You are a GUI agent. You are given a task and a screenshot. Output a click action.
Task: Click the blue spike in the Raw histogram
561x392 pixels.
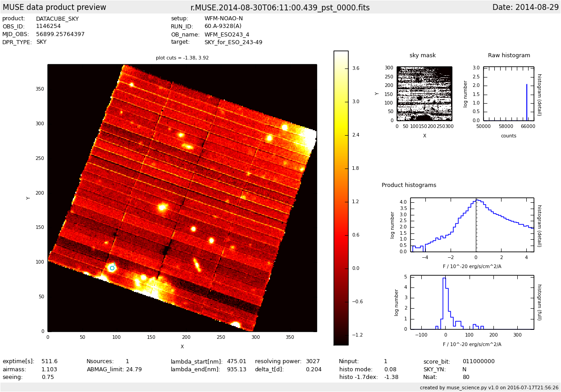[527, 102]
